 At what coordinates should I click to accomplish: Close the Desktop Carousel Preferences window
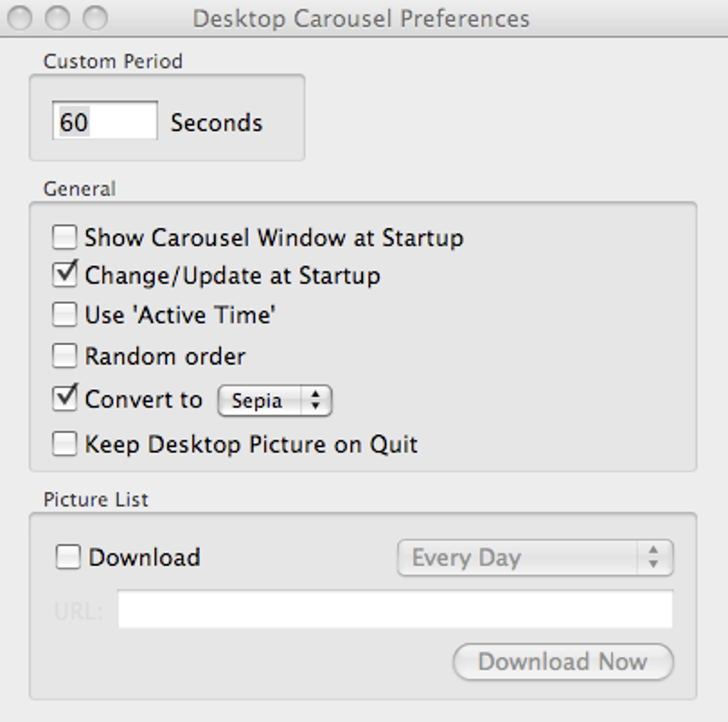(x=20, y=18)
